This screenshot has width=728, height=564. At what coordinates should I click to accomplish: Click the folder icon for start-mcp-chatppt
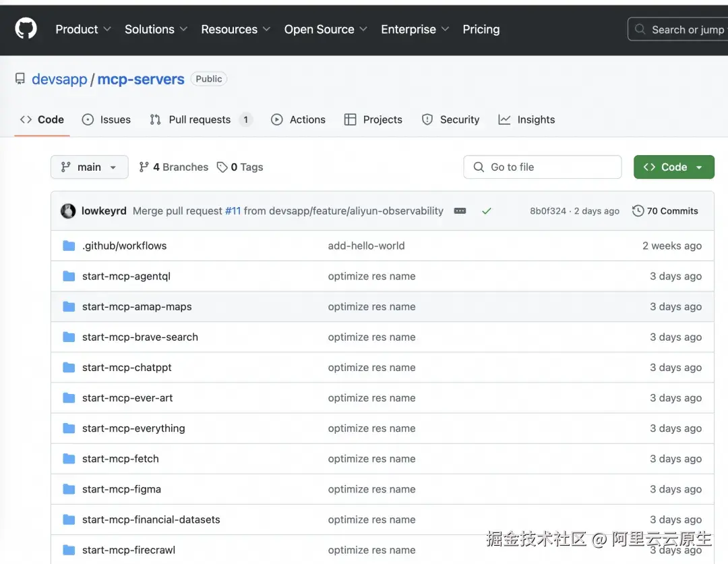pos(69,368)
